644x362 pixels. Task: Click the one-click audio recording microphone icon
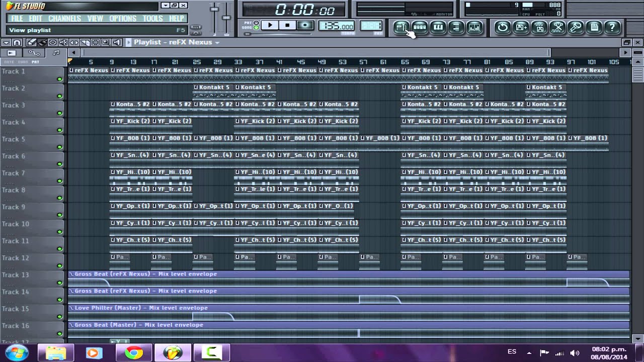click(575, 27)
